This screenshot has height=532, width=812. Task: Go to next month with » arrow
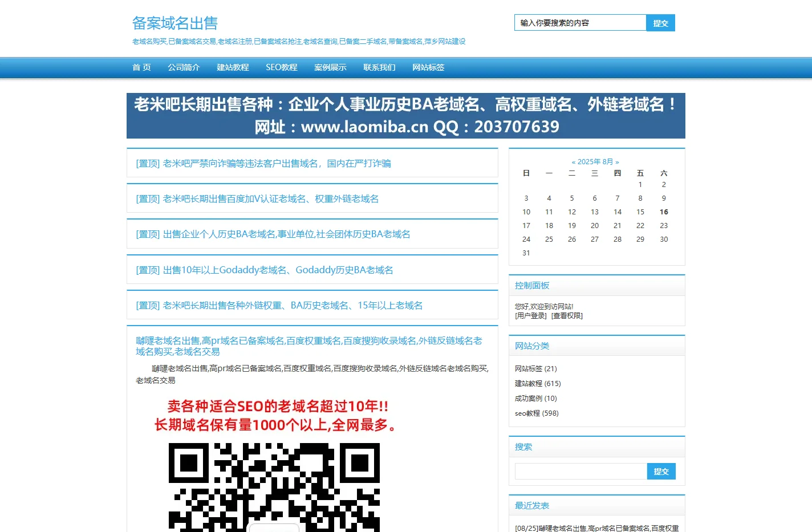[617, 162]
